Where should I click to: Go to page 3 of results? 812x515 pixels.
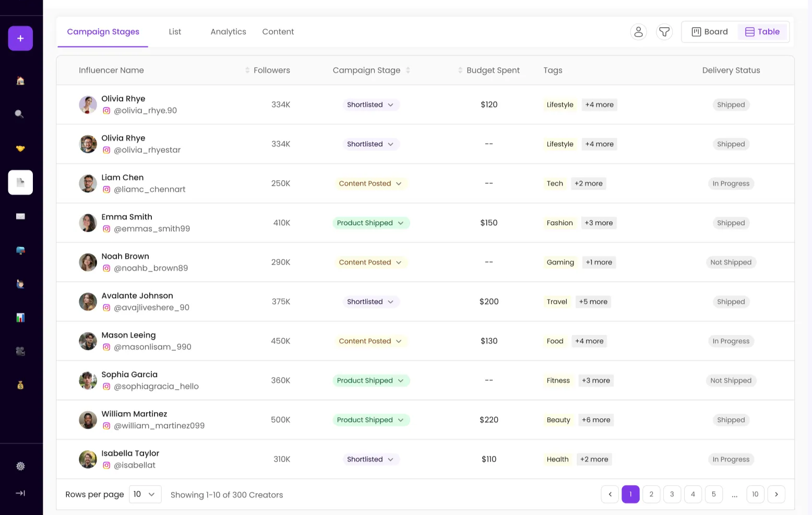(672, 494)
